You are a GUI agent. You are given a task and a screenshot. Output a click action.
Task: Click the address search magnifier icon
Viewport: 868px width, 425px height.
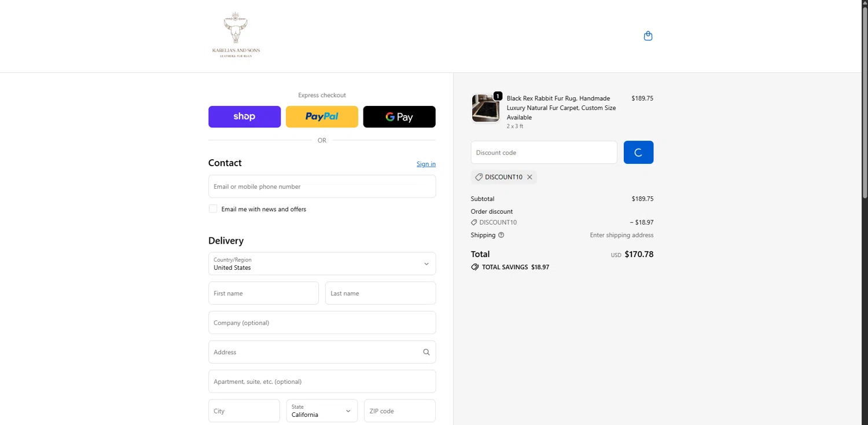[426, 352]
